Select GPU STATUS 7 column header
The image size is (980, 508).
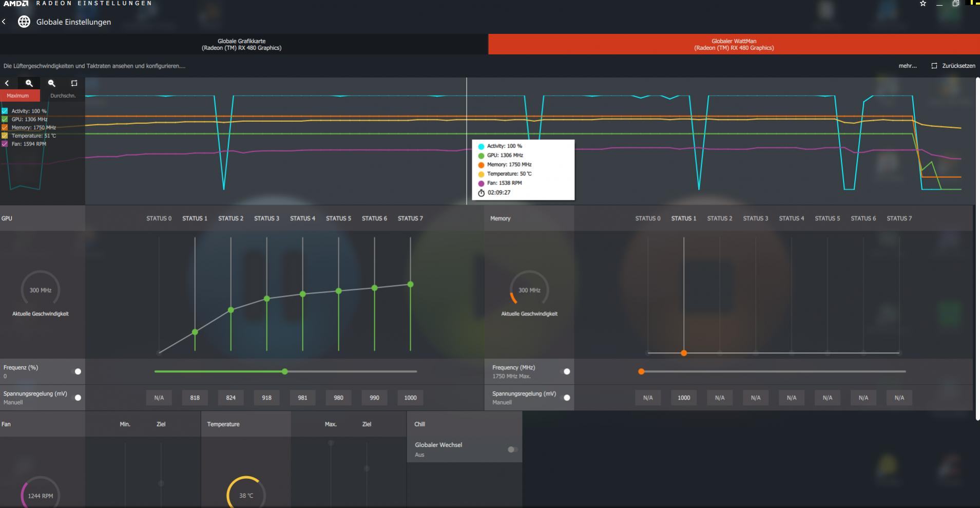coord(410,218)
